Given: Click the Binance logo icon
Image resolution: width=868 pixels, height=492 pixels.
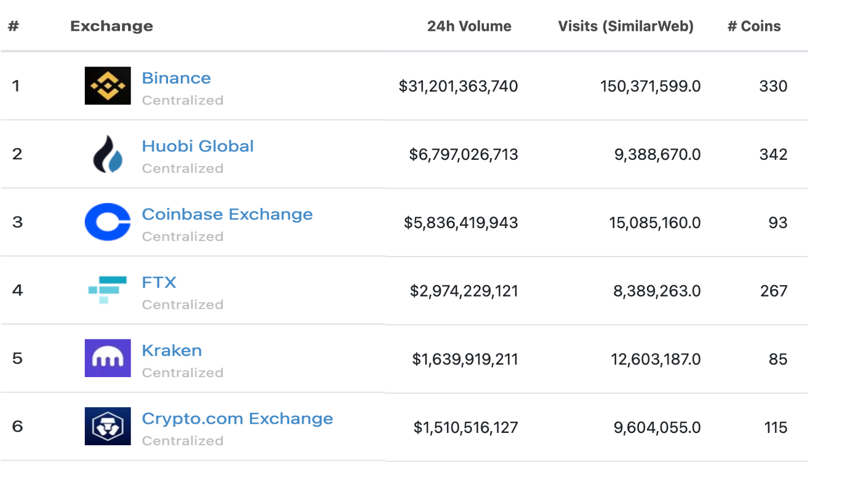Looking at the screenshot, I should [x=108, y=85].
